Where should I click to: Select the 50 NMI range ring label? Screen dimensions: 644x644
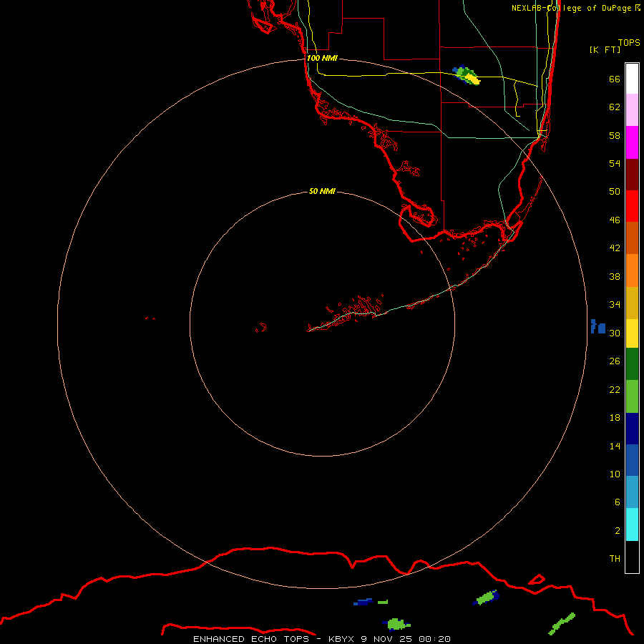click(x=322, y=191)
